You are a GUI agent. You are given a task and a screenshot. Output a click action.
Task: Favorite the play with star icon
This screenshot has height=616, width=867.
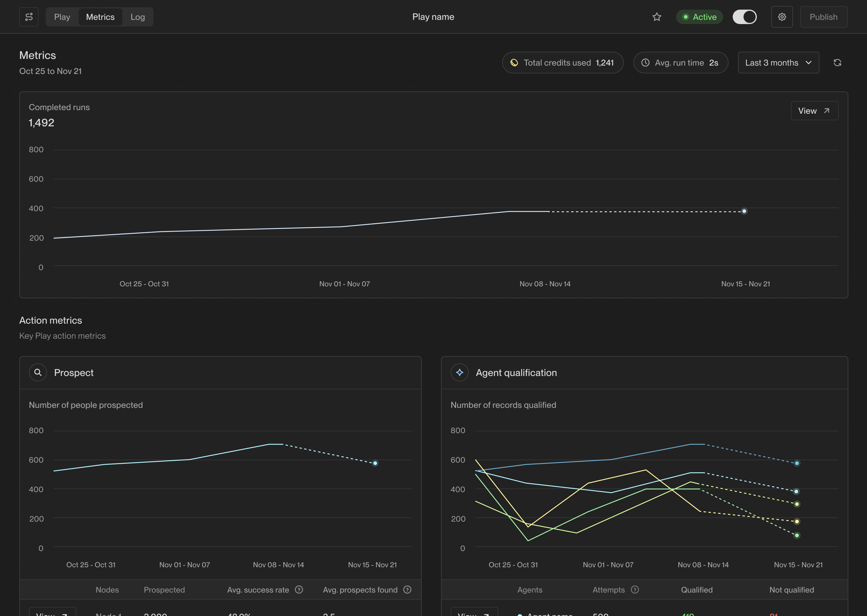coord(657,17)
